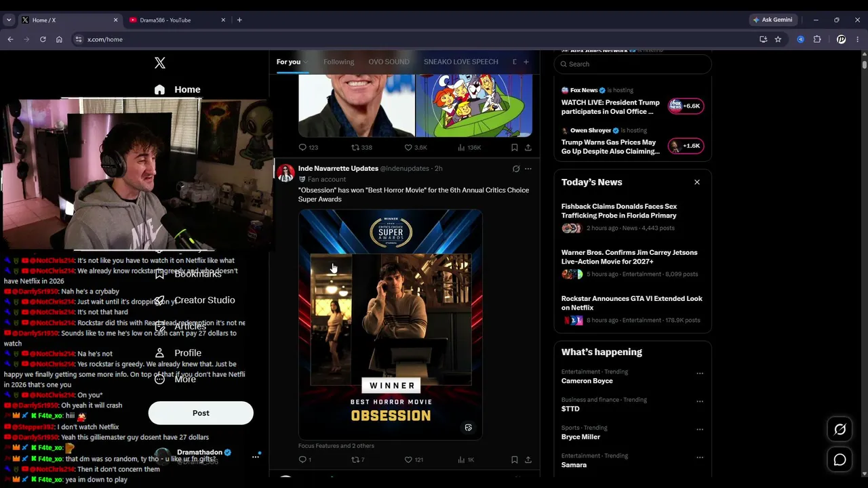Open the Chrome three-dot menu
The image size is (868, 488).
[858, 39]
